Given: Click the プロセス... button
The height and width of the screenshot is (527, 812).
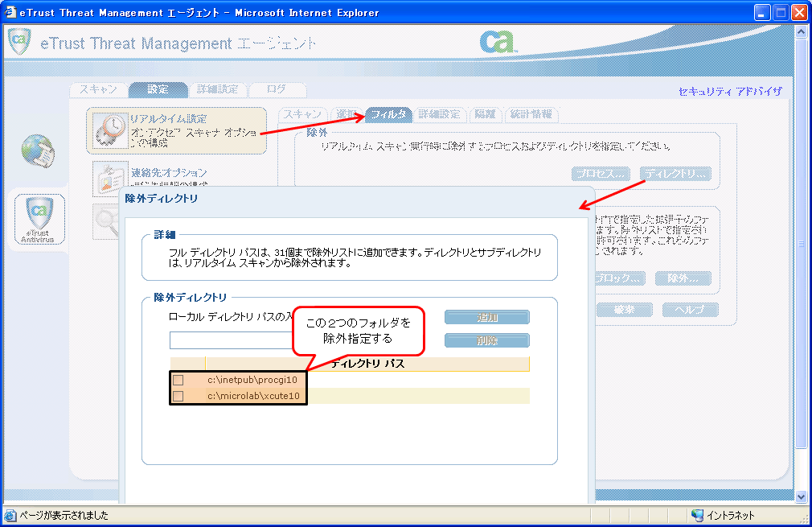Looking at the screenshot, I should [x=601, y=174].
